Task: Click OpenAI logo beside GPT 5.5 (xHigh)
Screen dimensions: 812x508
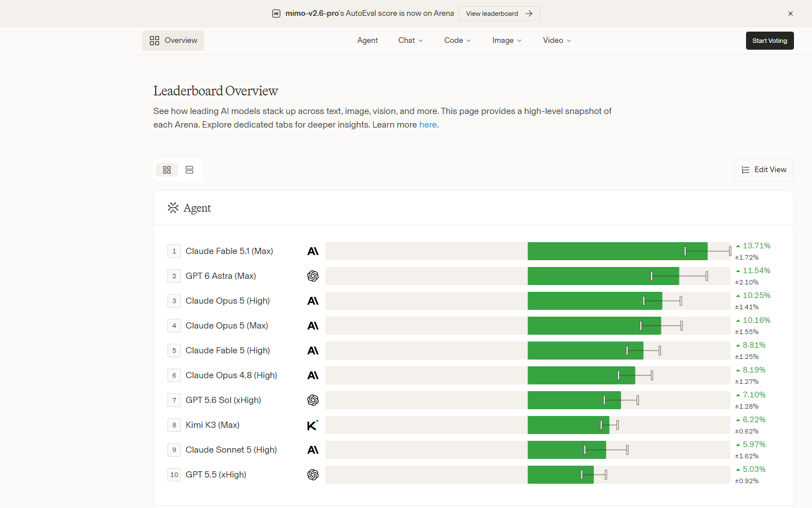Action: [313, 475]
